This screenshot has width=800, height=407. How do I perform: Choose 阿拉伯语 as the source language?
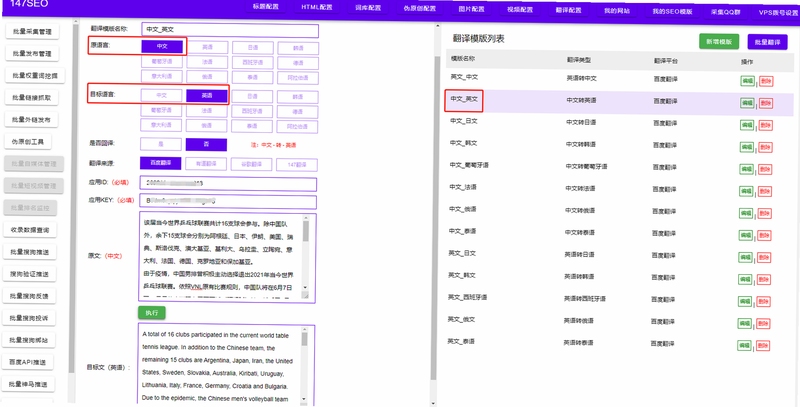(x=298, y=78)
